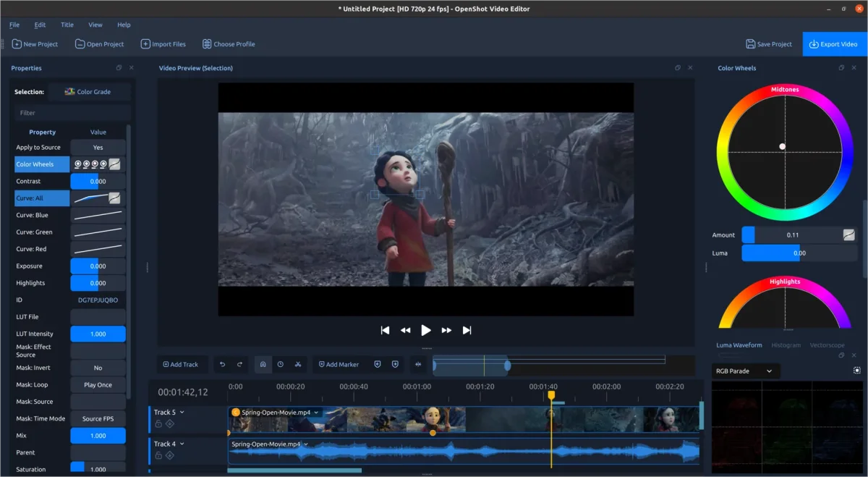
Task: Open the Track 5 dropdown arrow
Action: point(182,413)
